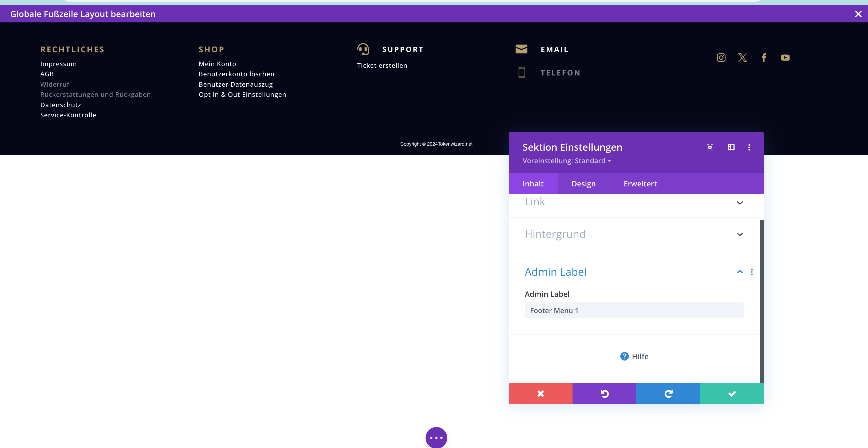The height and width of the screenshot is (448, 868).
Task: Collapse the Admin Label settings group
Action: coord(740,272)
